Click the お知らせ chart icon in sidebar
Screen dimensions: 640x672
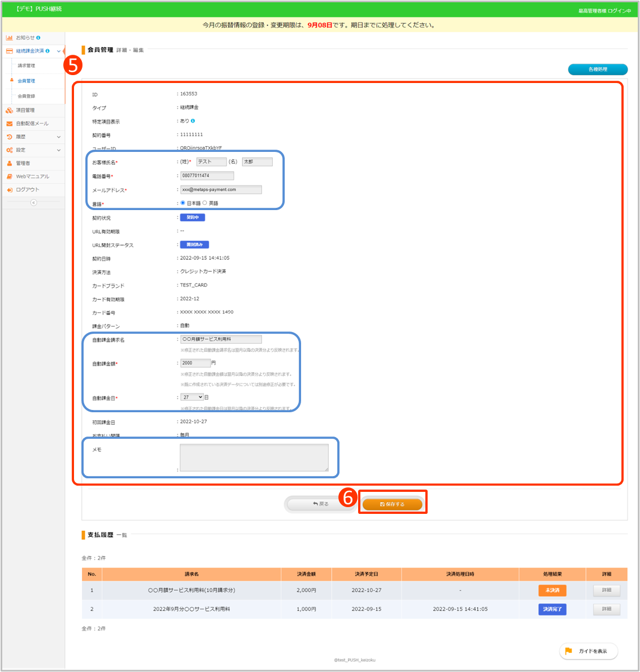coord(9,38)
